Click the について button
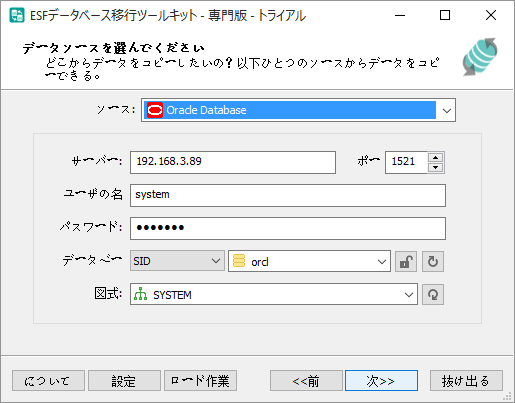This screenshot has height=403, width=515. [48, 380]
